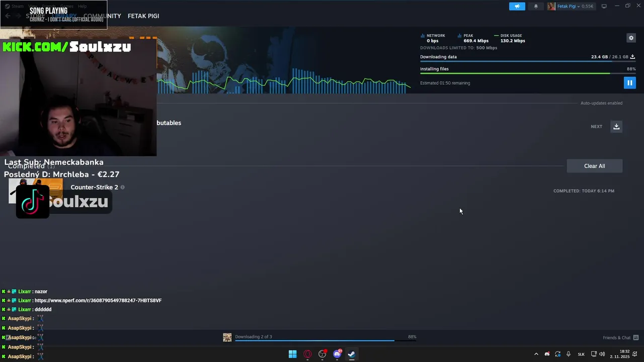The width and height of the screenshot is (644, 362).
Task: Expand the hidden tray icons chevron
Action: tap(536, 354)
